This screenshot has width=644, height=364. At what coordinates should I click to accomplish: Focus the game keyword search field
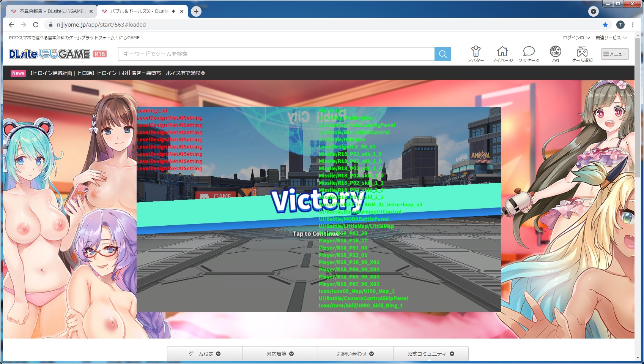pos(276,54)
